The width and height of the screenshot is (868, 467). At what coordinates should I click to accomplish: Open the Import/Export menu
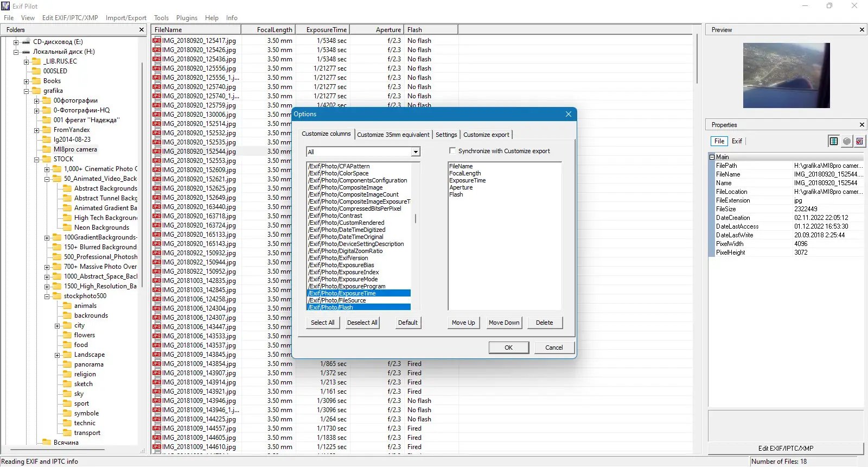coord(126,18)
